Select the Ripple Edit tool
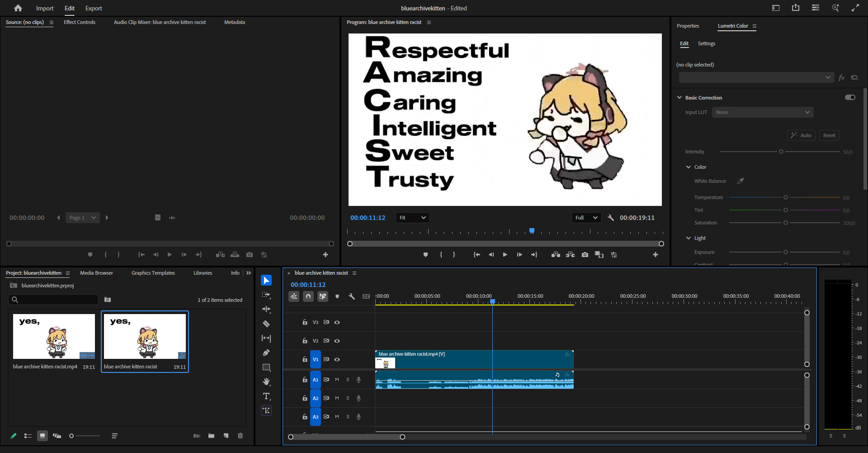 pos(266,310)
